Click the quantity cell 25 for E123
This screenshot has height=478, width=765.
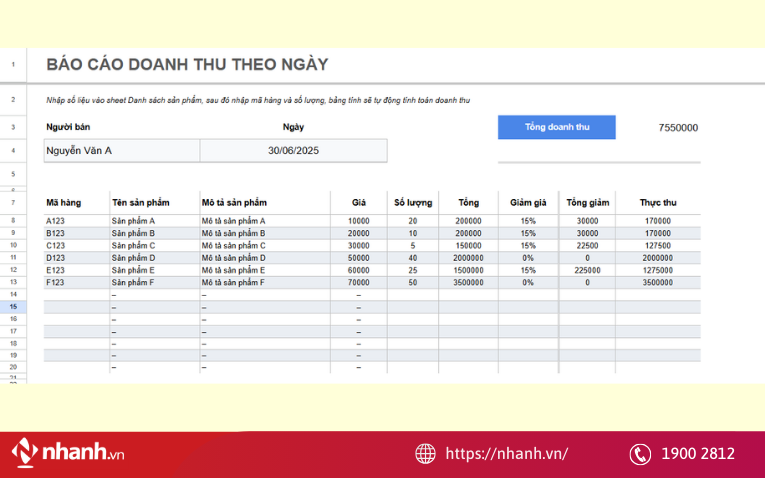[413, 270]
